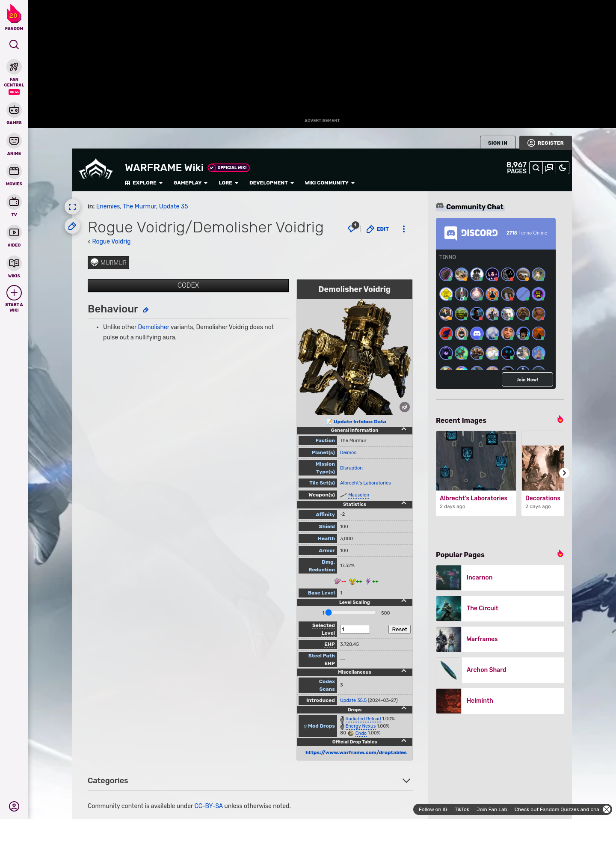Click the sidebar search magnifier icon
This screenshot has width=616, height=856.
tap(14, 45)
